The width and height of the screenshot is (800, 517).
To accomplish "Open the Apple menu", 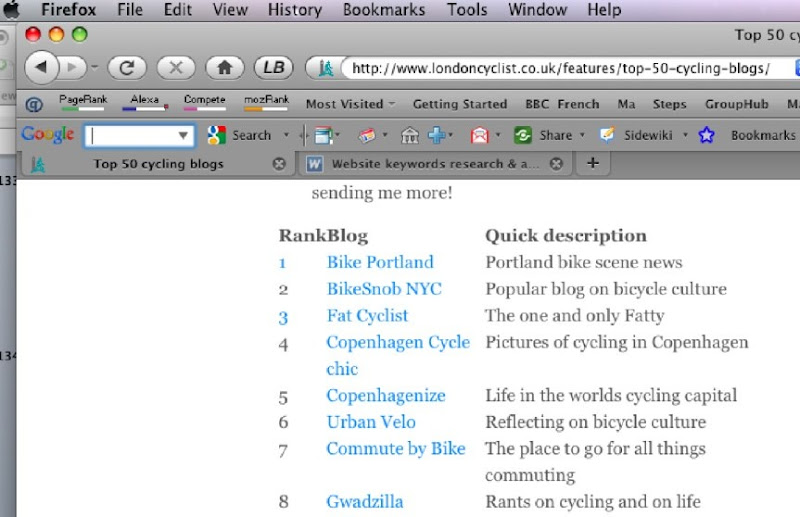I will pos(11,9).
